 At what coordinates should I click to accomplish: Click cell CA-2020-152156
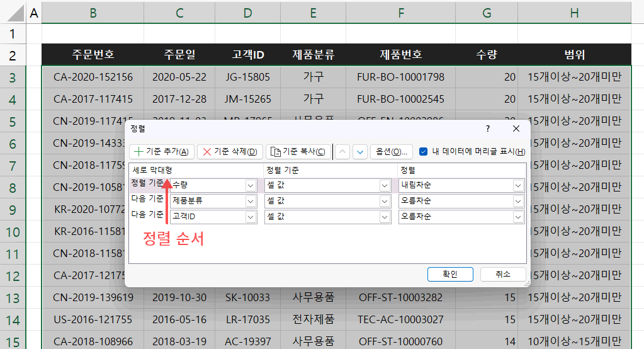pyautogui.click(x=93, y=77)
